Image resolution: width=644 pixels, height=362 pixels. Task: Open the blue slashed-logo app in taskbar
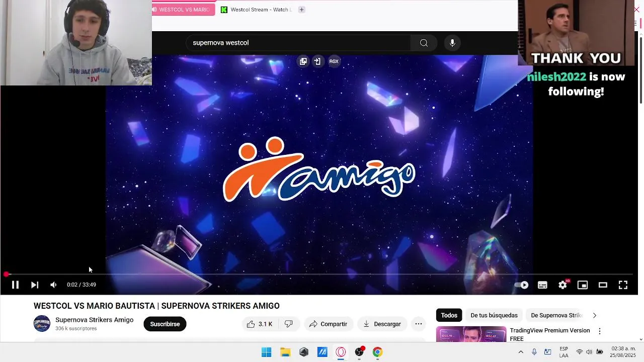[x=323, y=352]
